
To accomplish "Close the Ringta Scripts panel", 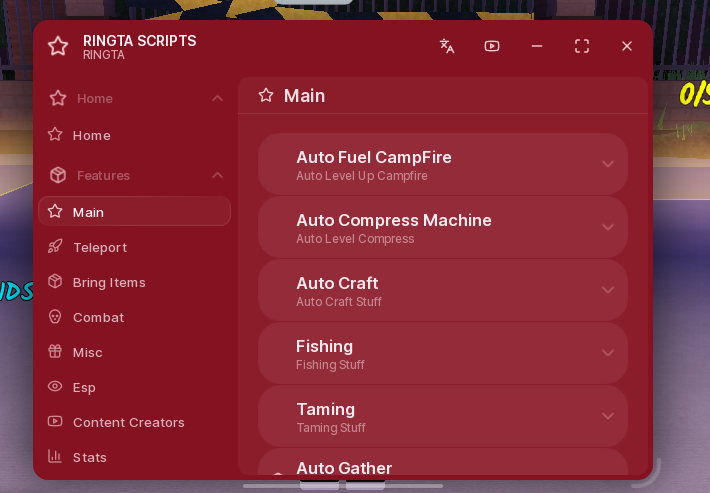I will (627, 46).
